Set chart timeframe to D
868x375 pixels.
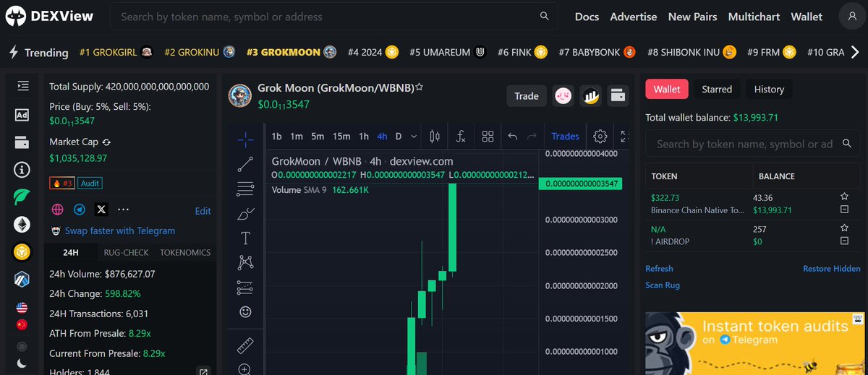(x=398, y=136)
